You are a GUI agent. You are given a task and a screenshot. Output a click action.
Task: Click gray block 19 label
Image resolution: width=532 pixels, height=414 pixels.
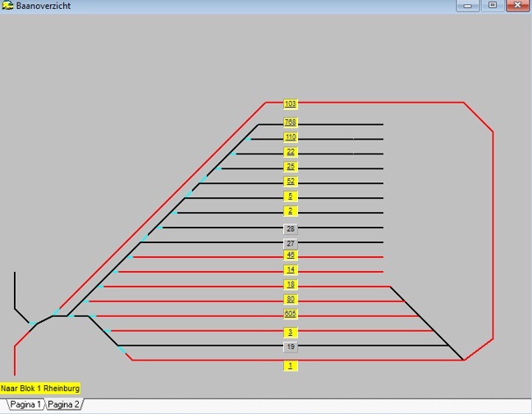290,347
